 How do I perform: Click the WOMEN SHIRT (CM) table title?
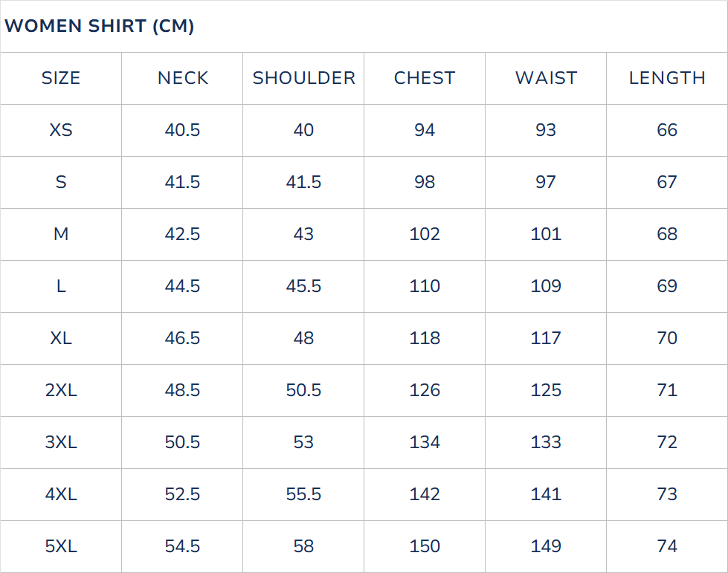coord(100,26)
